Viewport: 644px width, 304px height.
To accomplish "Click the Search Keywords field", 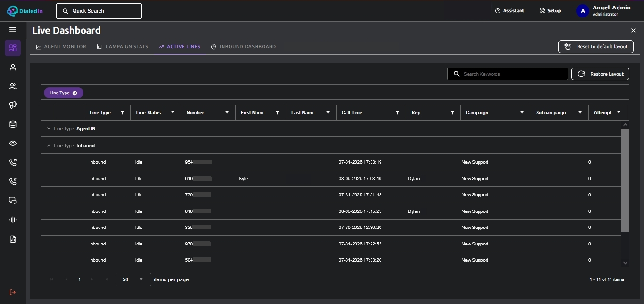I will [x=508, y=74].
